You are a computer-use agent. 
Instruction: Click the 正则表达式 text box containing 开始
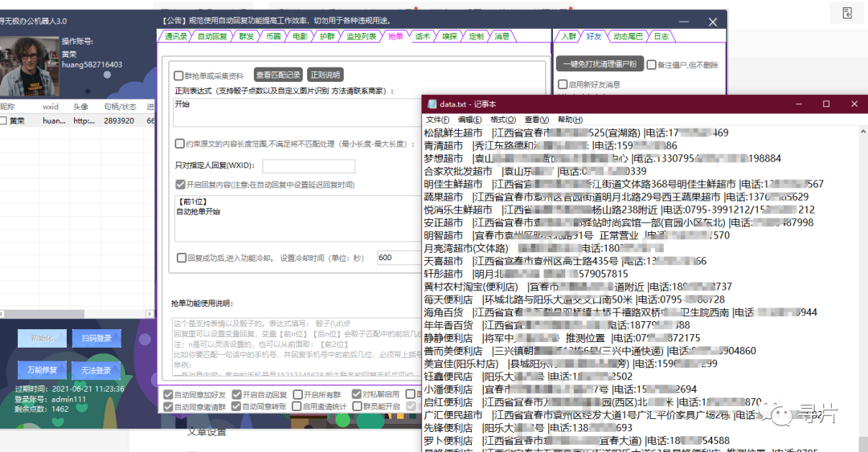pos(298,112)
